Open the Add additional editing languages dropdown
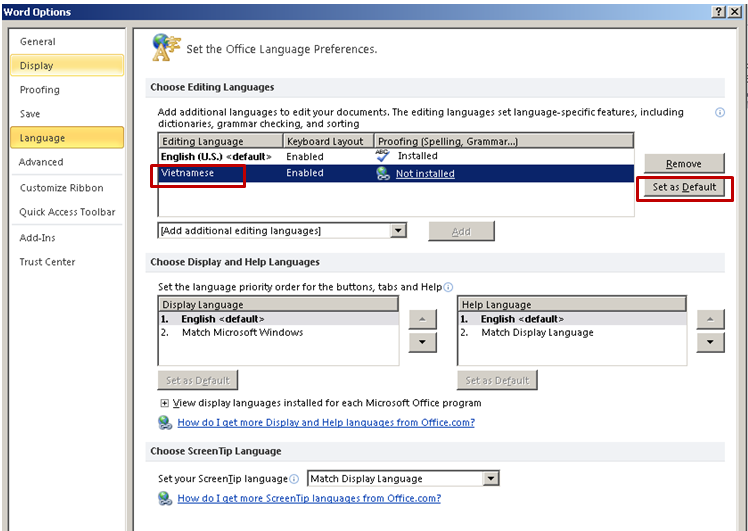Viewport: 748px width, 531px height. [398, 231]
